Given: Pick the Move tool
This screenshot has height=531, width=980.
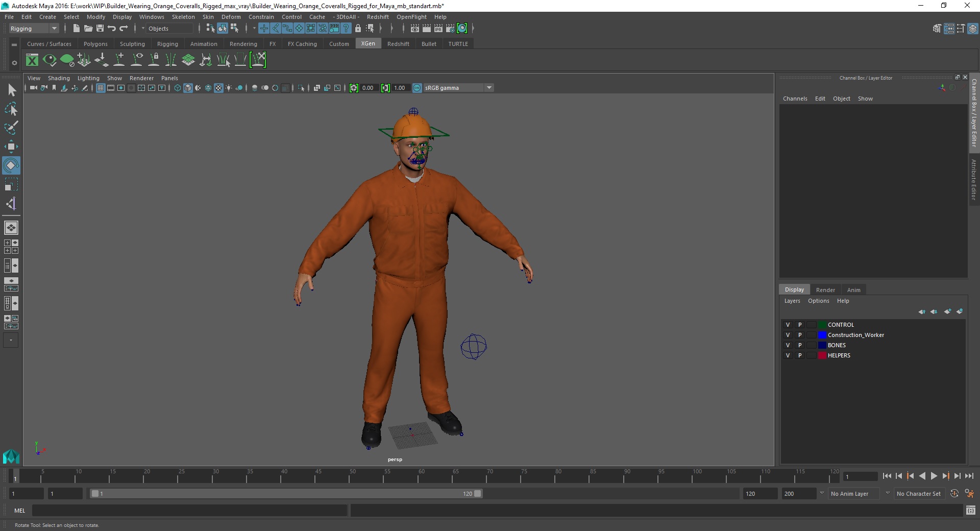Looking at the screenshot, I should pos(11,147).
